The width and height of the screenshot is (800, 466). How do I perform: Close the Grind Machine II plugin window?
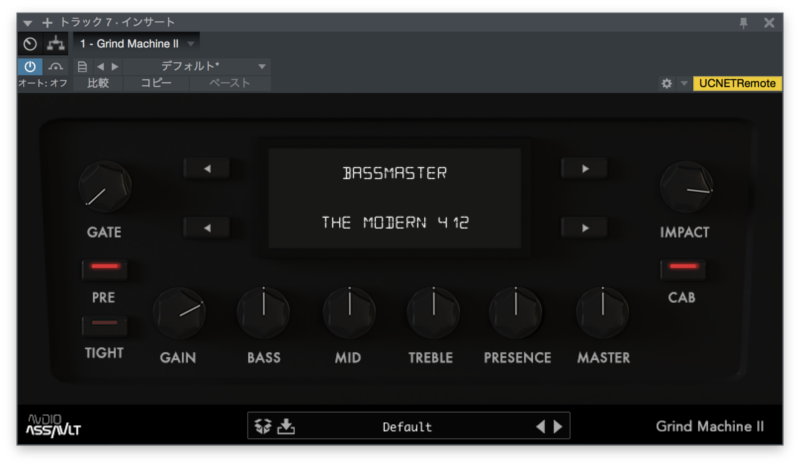click(769, 22)
